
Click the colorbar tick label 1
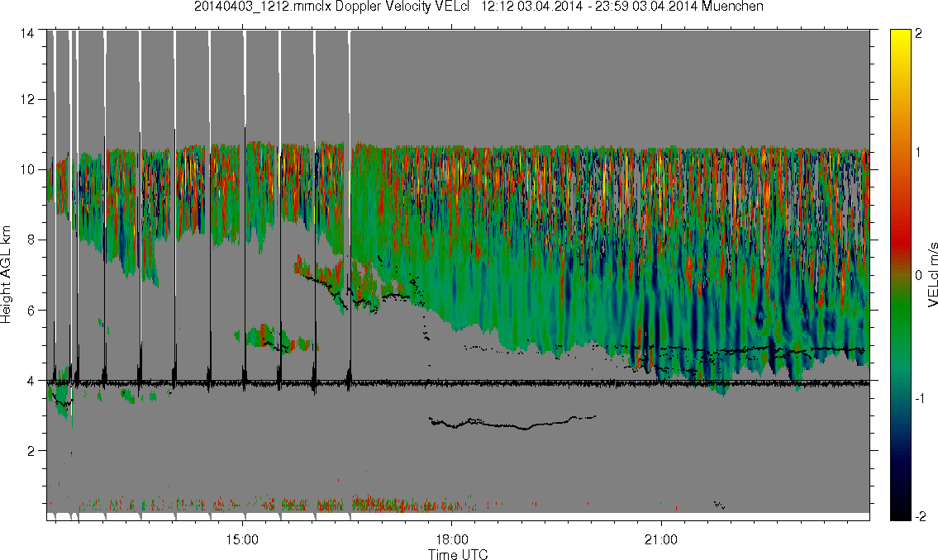[919, 153]
